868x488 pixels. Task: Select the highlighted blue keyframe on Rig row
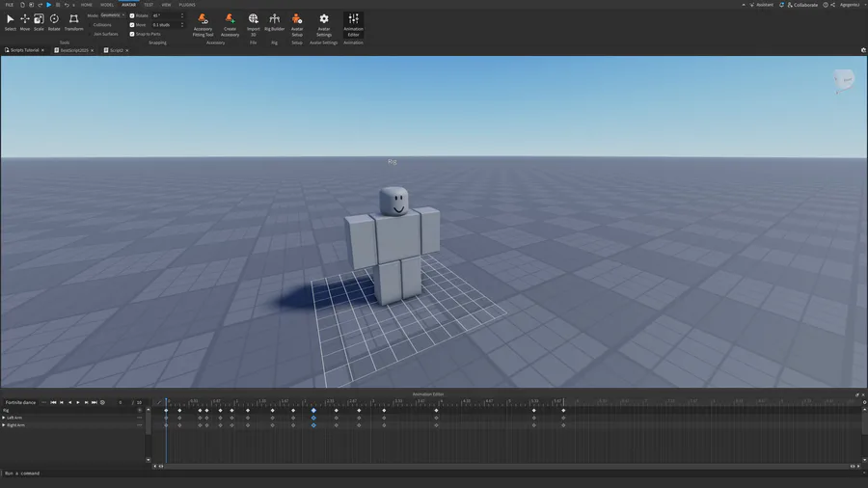point(313,410)
